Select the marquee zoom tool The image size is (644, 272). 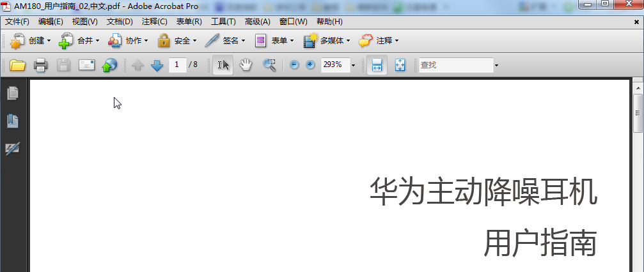click(x=269, y=65)
